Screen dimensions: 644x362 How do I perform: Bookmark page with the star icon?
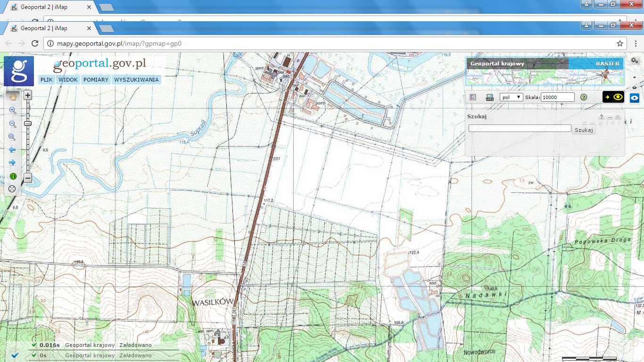(620, 43)
